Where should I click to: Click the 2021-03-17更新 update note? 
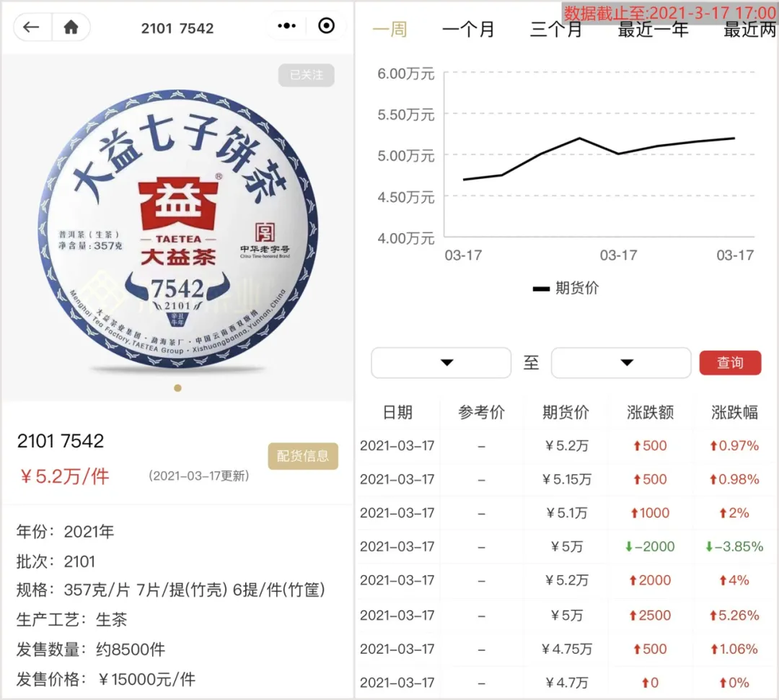pyautogui.click(x=199, y=476)
